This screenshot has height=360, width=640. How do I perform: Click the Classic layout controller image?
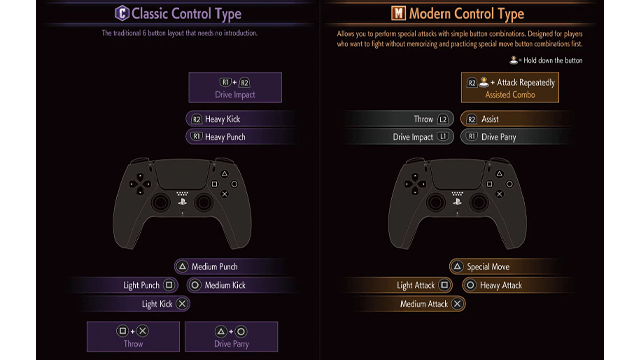182,203
